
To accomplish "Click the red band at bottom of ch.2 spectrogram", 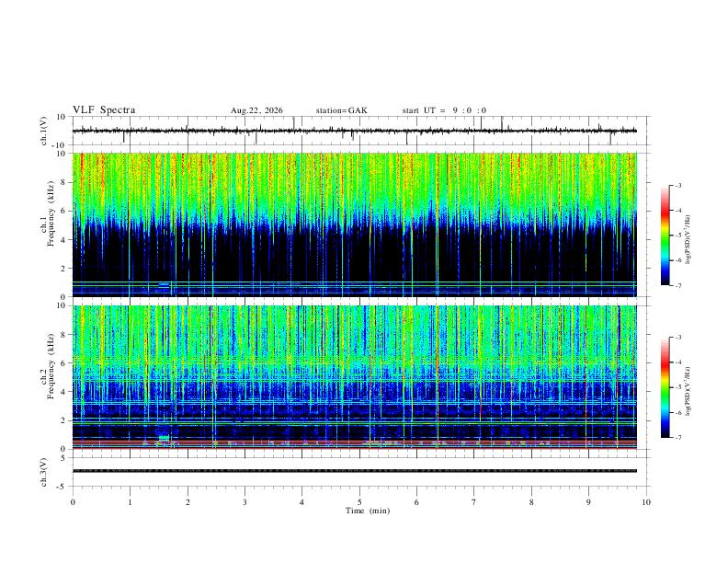I will 354,448.
